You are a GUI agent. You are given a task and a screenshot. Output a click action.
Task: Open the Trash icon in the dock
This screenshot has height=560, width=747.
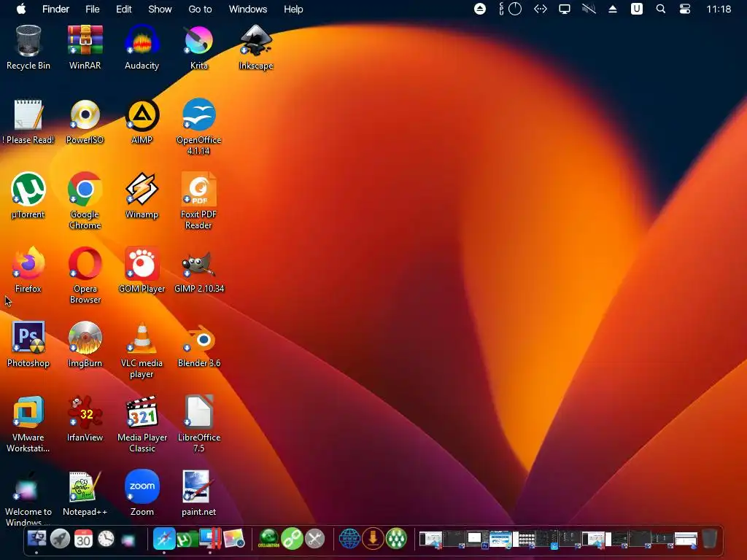click(x=709, y=539)
